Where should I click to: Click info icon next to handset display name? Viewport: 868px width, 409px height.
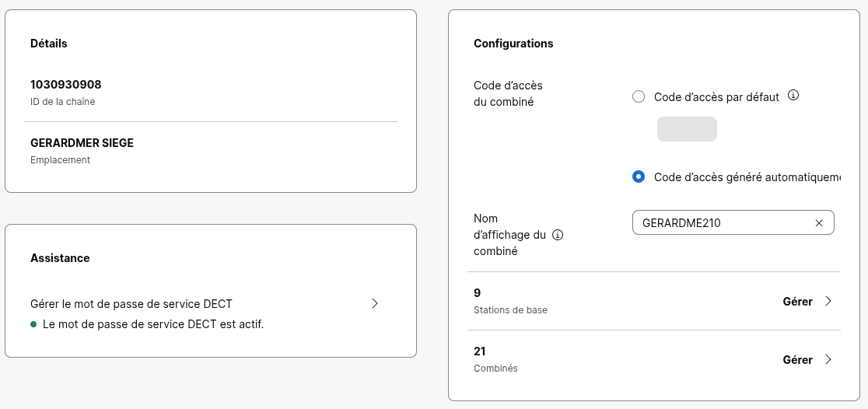(x=557, y=235)
